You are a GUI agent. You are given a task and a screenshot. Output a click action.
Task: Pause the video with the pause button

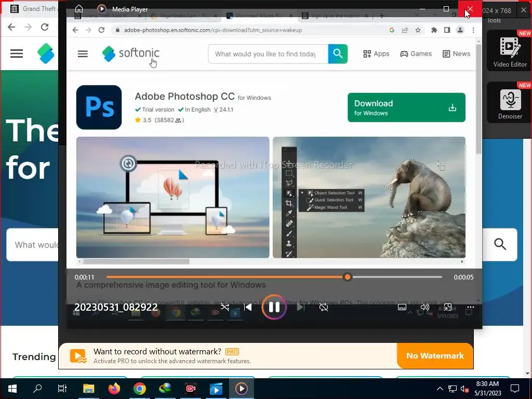tap(274, 307)
